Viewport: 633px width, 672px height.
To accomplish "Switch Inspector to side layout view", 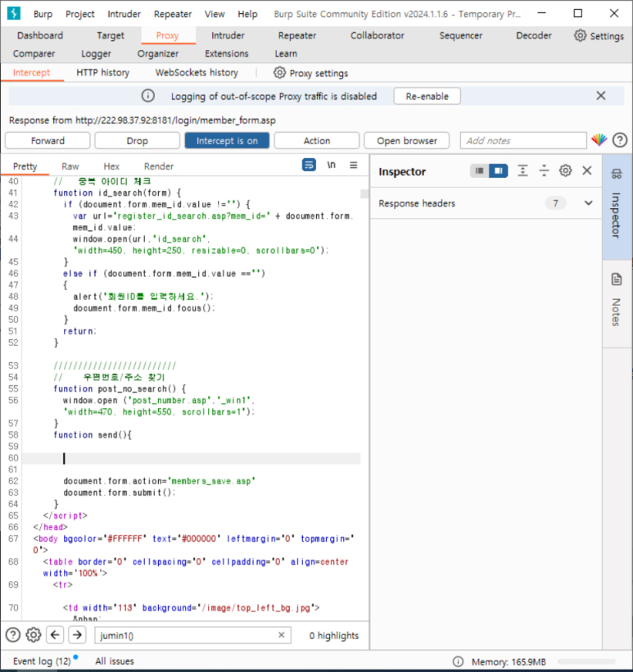I will click(498, 171).
